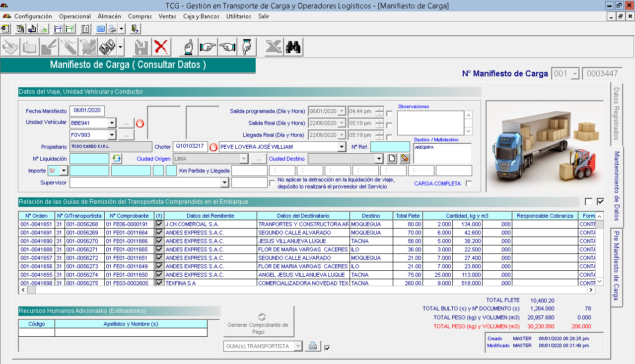Click the Generar Comprobante de Pago button
Image resolution: width=635 pixels, height=364 pixels.
click(x=258, y=322)
